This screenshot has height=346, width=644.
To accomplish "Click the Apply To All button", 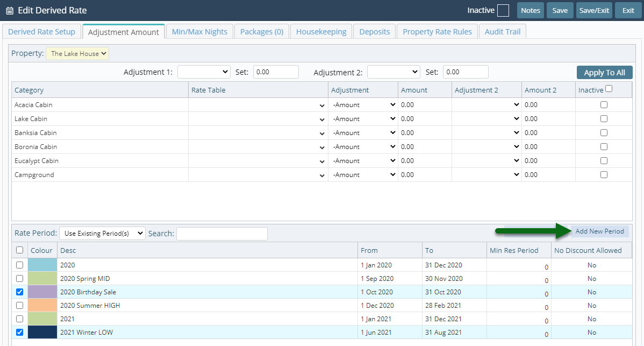I will tap(605, 73).
